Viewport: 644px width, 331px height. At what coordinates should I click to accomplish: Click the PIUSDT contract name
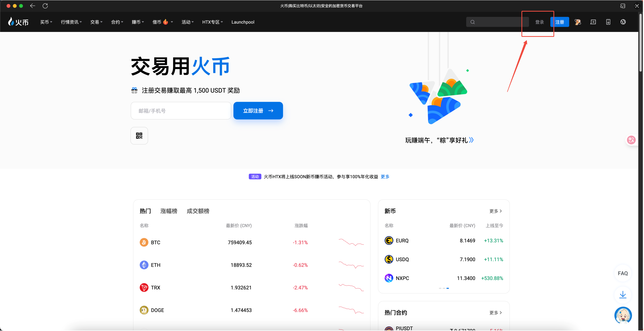[404, 328]
